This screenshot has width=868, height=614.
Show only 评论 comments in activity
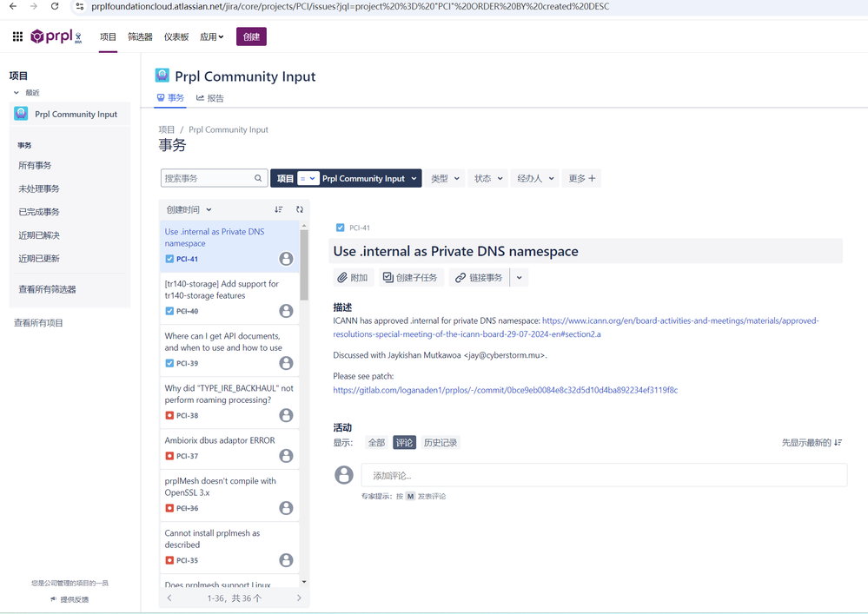tap(404, 443)
